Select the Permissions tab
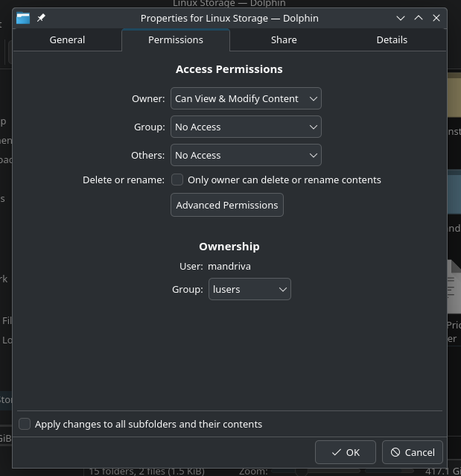461x476 pixels. pyautogui.click(x=176, y=40)
